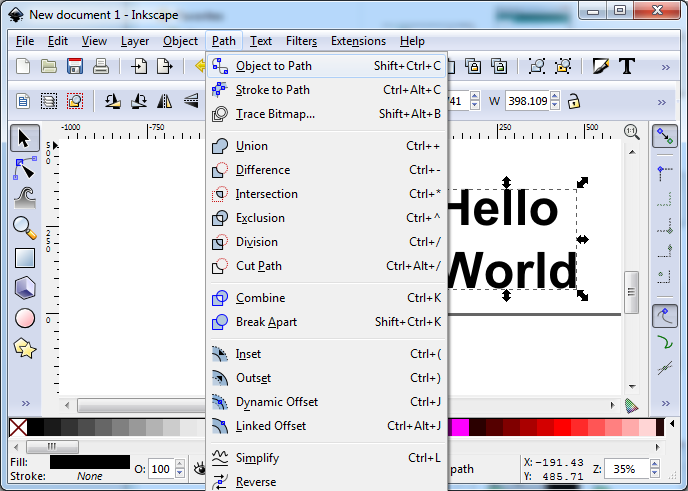The image size is (688, 491).
Task: Expand the tool controls bar overflow chevron
Action: [x=662, y=102]
